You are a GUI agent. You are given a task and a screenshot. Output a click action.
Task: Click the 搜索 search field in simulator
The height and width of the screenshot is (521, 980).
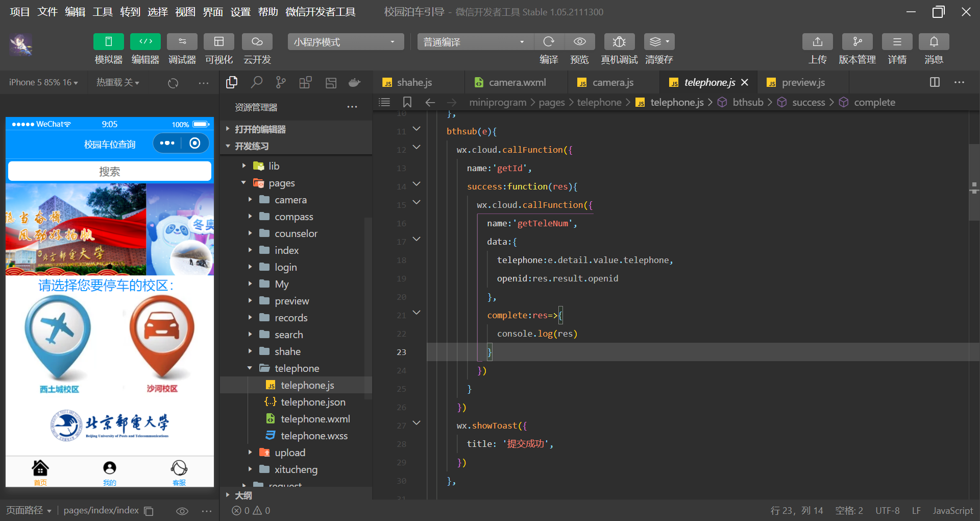pyautogui.click(x=109, y=172)
